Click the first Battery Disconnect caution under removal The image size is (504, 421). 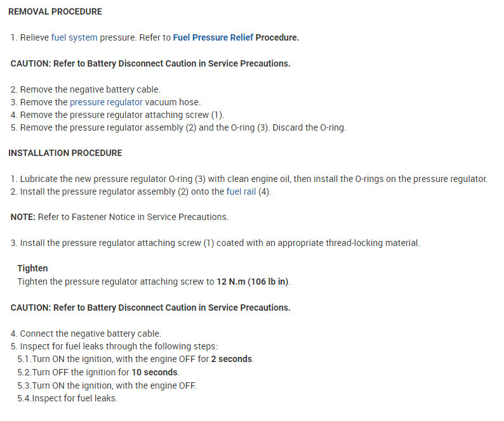150,63
